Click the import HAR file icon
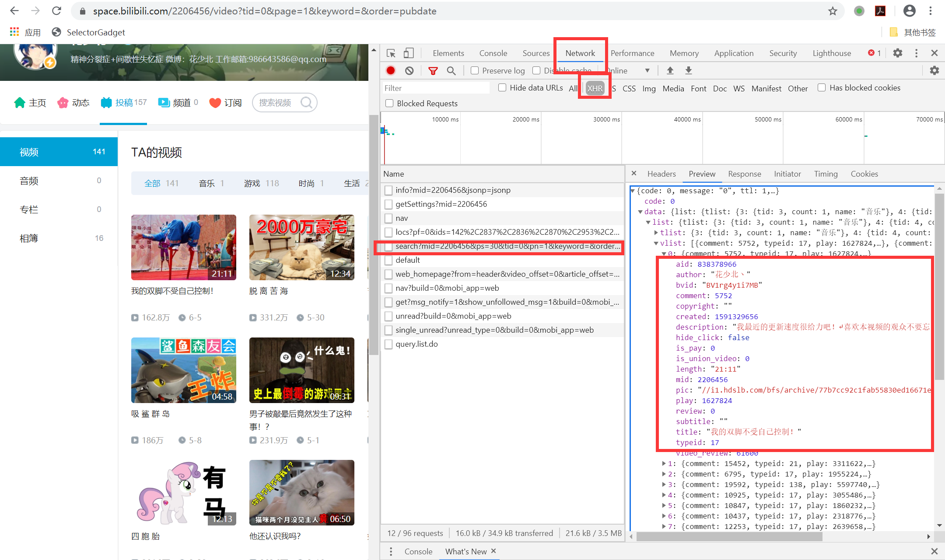Viewport: 945px width, 560px height. coord(669,71)
